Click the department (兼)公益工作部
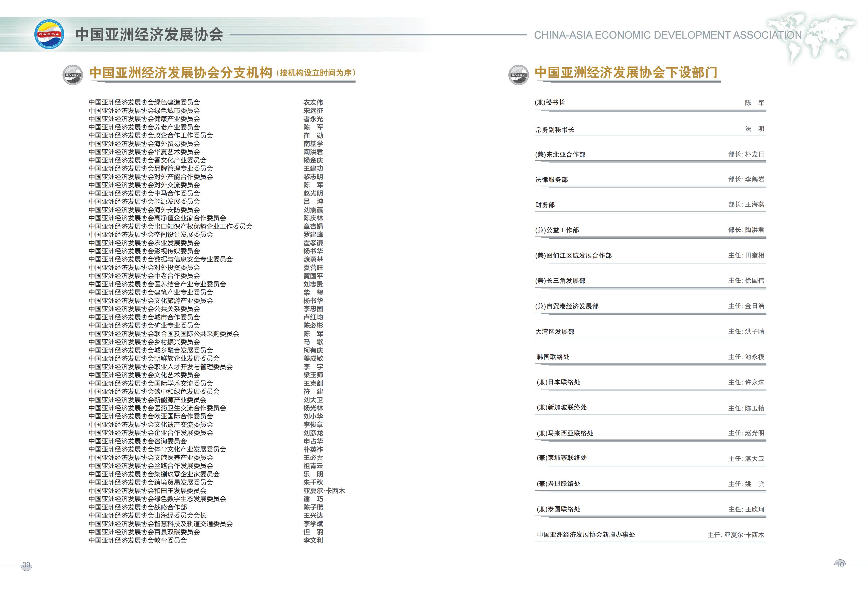The width and height of the screenshot is (868, 589). coord(557,230)
